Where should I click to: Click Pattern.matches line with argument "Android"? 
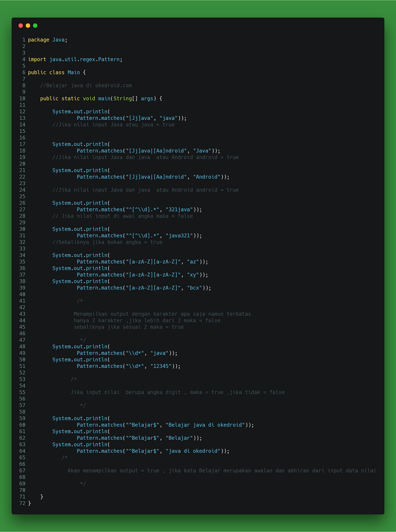(x=153, y=177)
